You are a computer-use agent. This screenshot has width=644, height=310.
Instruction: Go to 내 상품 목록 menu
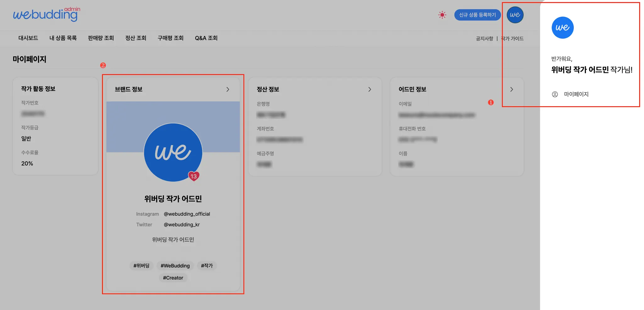tap(63, 38)
